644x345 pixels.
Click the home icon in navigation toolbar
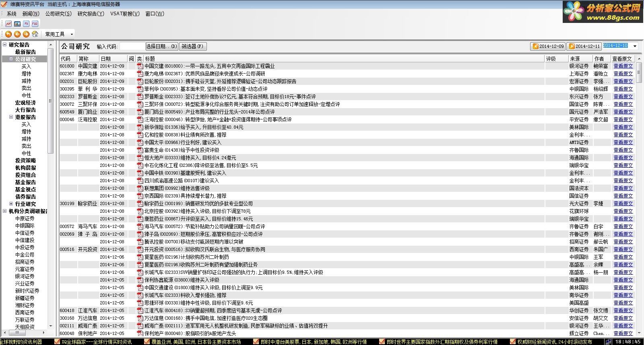coord(35,34)
